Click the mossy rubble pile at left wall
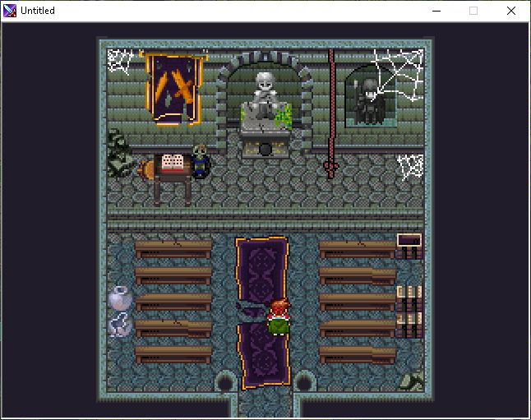This screenshot has width=531, height=420. [121, 154]
